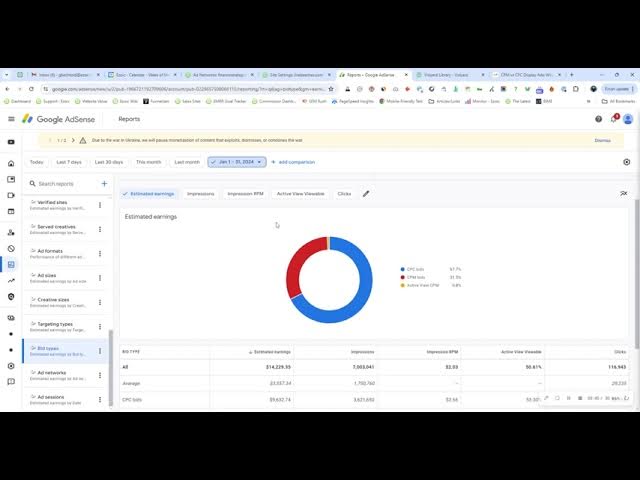Screen dimensions: 640x480
Task: Open more options for Bid types report
Action: 100,351
